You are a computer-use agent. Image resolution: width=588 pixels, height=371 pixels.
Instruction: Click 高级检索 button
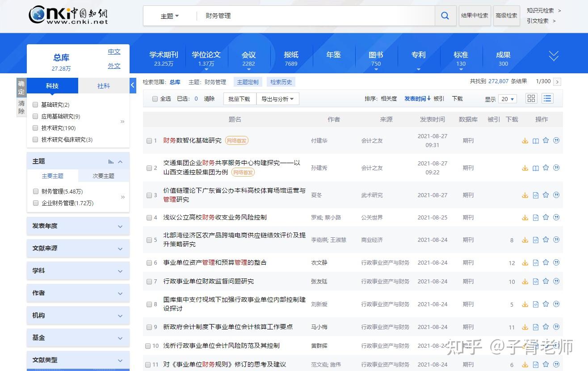click(x=506, y=16)
